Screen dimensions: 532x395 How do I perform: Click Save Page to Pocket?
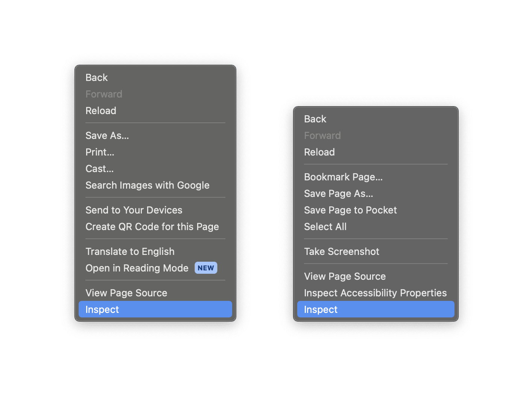(x=350, y=210)
